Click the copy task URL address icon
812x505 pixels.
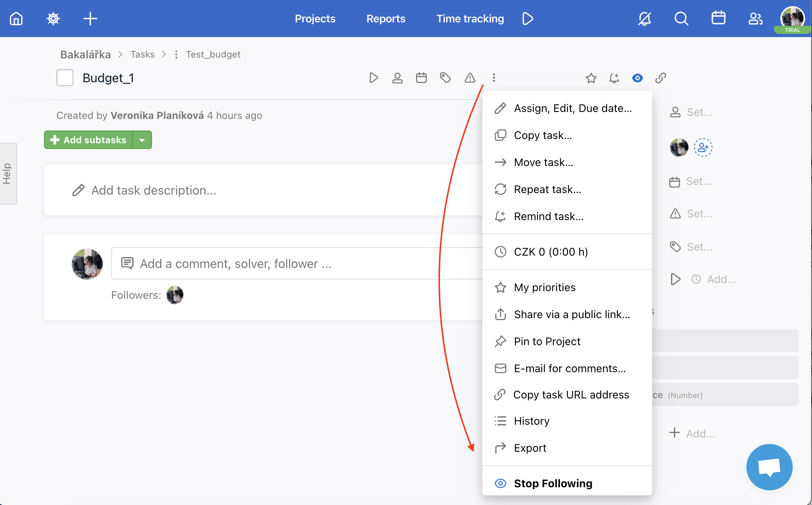[x=499, y=395]
